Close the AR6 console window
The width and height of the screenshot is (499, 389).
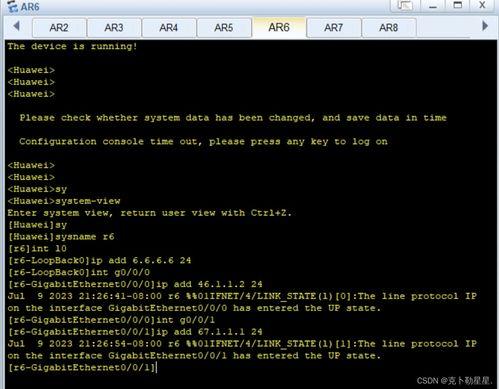(x=482, y=5)
